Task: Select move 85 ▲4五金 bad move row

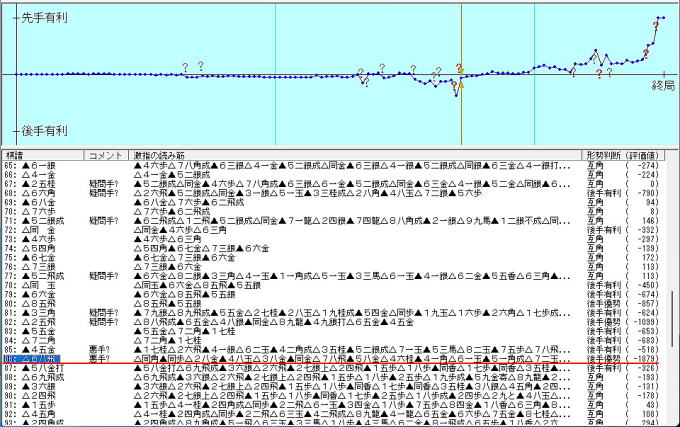Action: (x=40, y=348)
